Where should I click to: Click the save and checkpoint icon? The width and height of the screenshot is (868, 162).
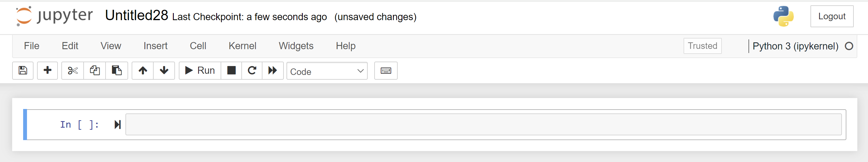point(23,70)
